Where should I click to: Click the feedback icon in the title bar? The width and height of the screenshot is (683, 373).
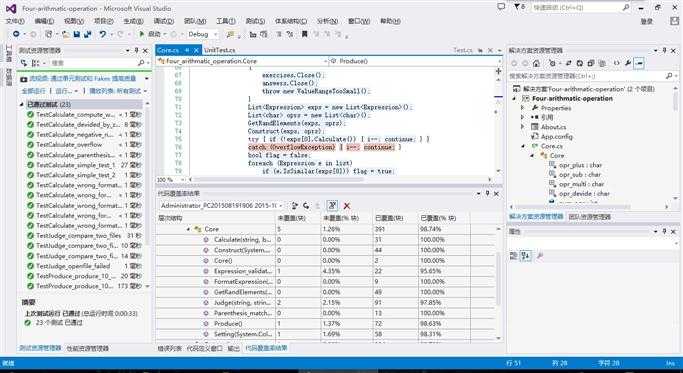click(x=501, y=7)
